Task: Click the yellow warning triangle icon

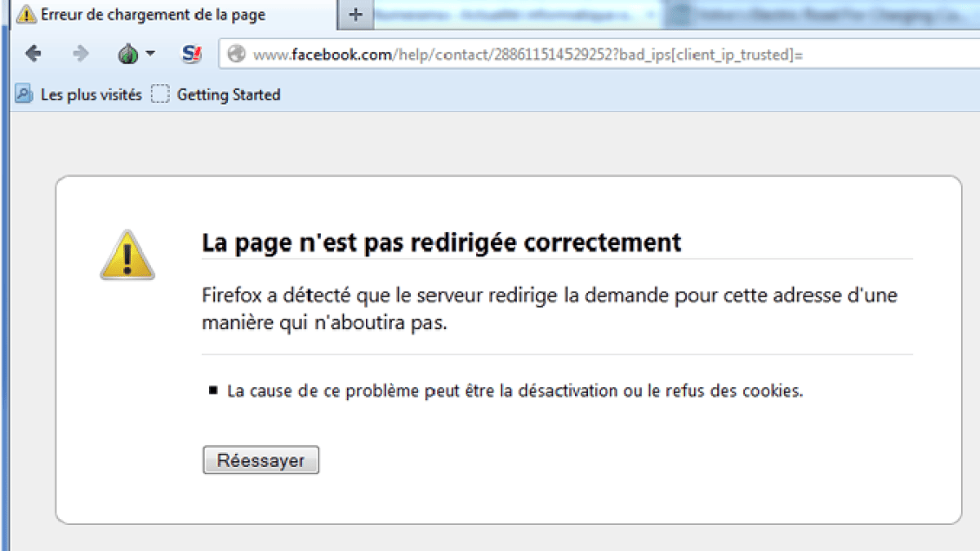Action: [127, 256]
